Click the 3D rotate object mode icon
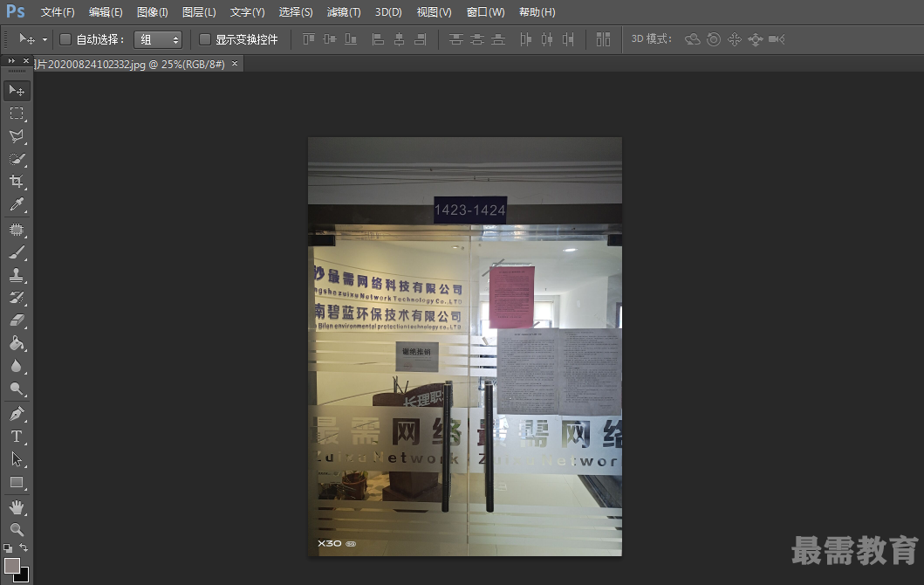Screen dimensions: 924x585 click(x=693, y=39)
